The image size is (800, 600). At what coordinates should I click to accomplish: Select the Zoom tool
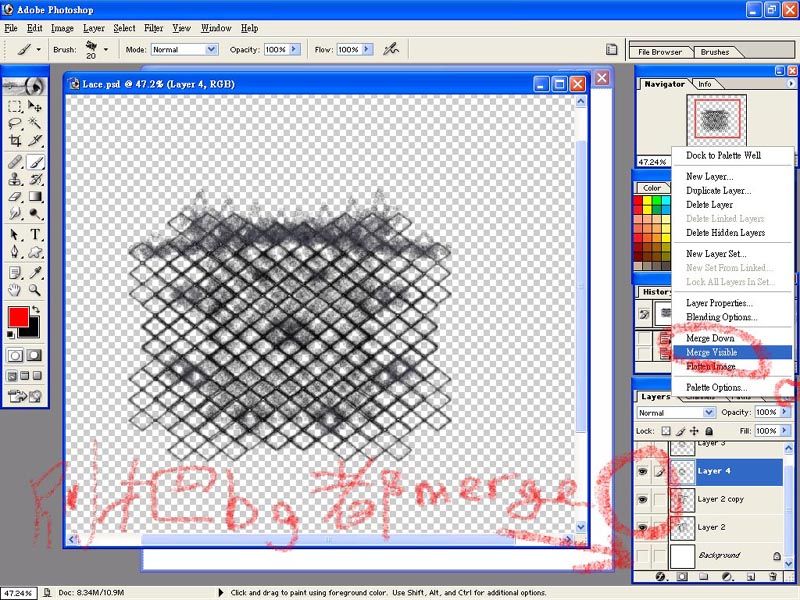click(35, 290)
